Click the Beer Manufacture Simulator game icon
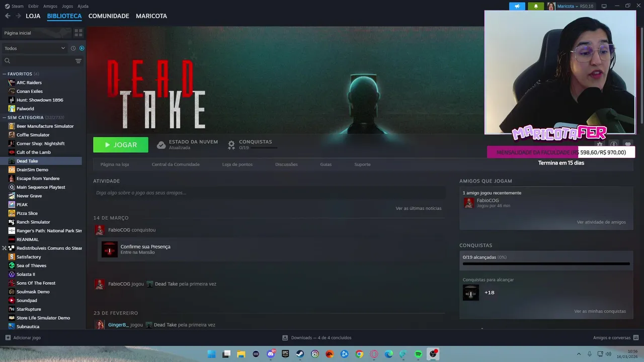644x362 pixels. pyautogui.click(x=12, y=126)
